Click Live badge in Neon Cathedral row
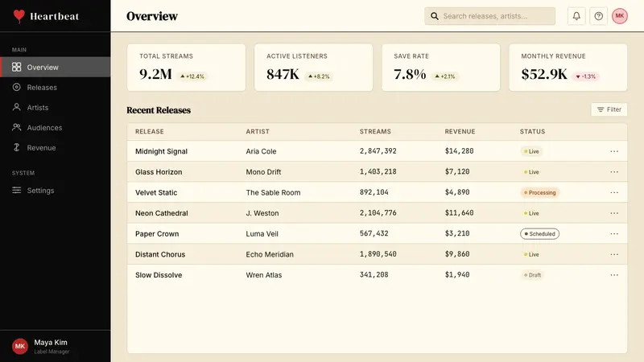Image resolution: width=644 pixels, height=362 pixels. pyautogui.click(x=531, y=213)
